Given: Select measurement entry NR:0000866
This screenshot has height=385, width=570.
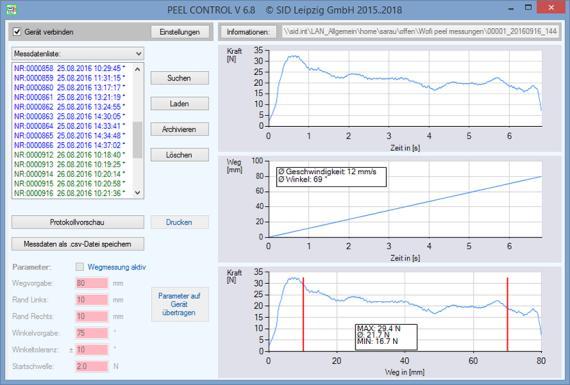Looking at the screenshot, I should [69, 145].
